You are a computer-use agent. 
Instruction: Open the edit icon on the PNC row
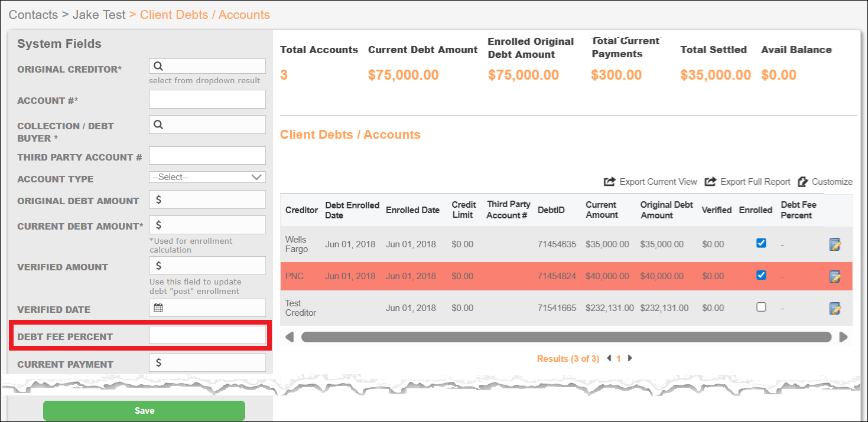[x=834, y=276]
